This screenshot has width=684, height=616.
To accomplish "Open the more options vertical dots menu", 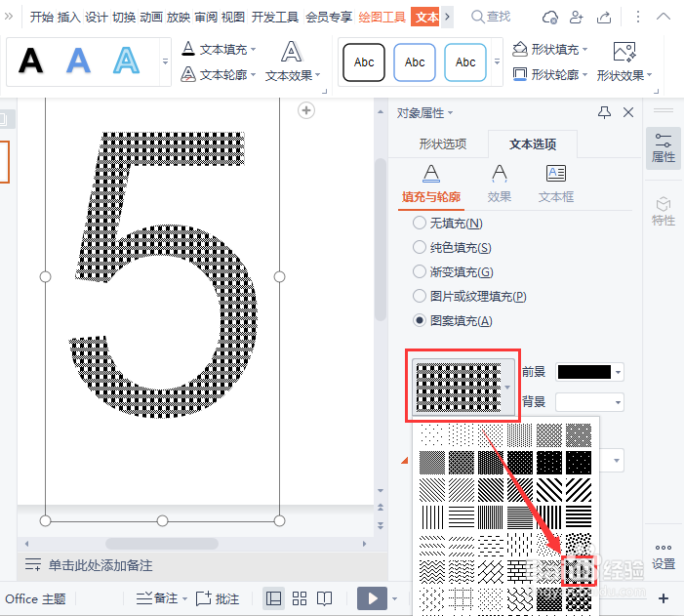I will pyautogui.click(x=638, y=17).
